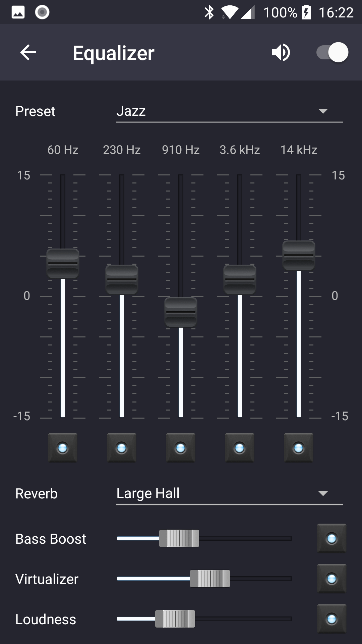Go back using the arrow icon
The height and width of the screenshot is (644, 362).
tap(28, 53)
